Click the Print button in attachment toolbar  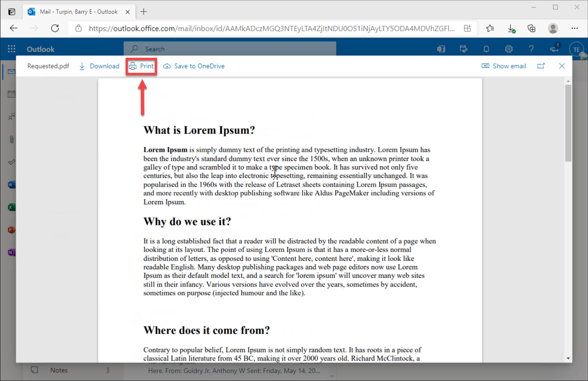[141, 66]
